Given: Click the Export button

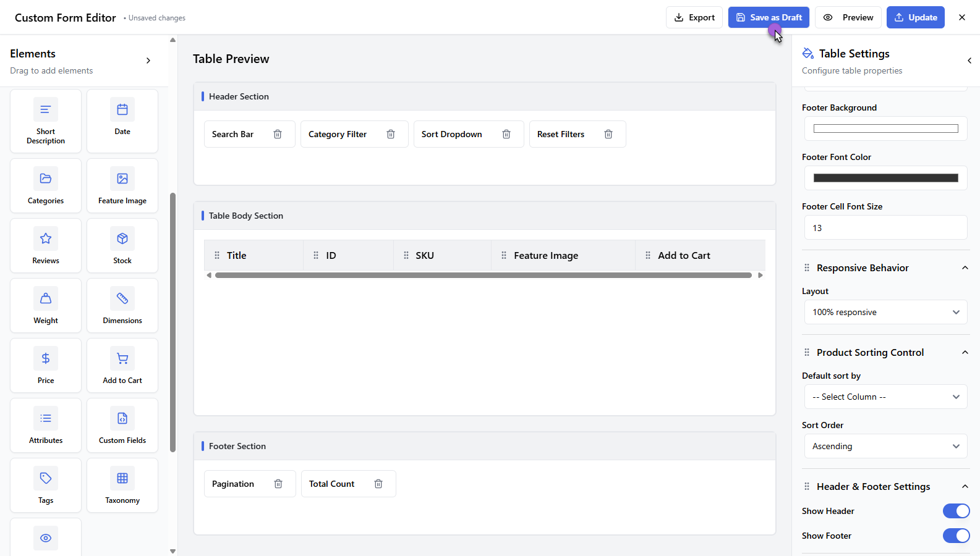Looking at the screenshot, I should click(x=694, y=17).
